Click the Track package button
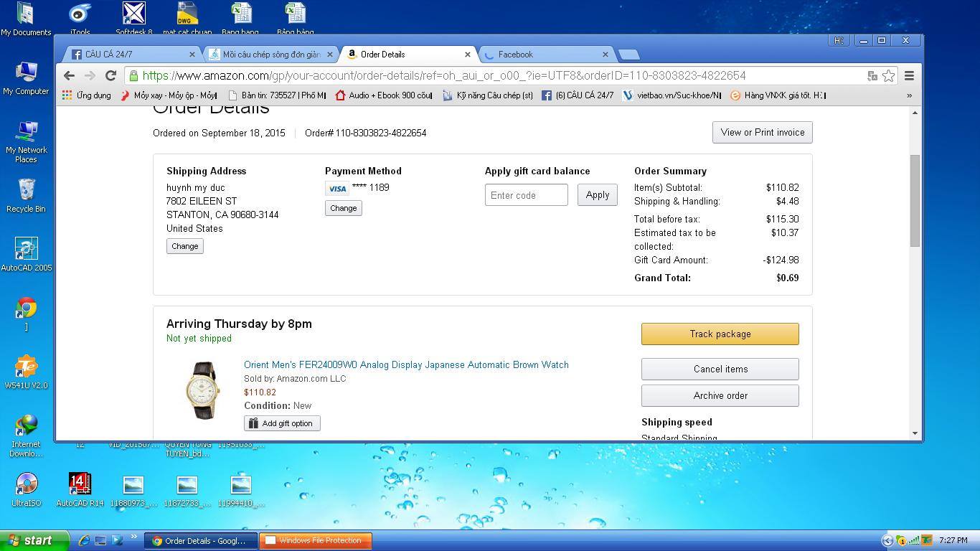This screenshot has width=980, height=551. 720,334
